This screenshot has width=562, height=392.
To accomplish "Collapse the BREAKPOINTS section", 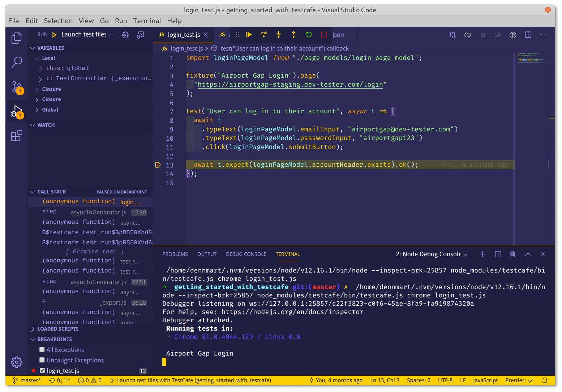I will [x=90, y=339].
